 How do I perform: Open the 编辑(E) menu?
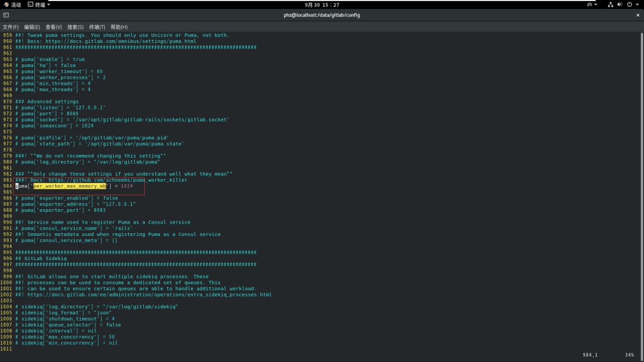coord(32,27)
